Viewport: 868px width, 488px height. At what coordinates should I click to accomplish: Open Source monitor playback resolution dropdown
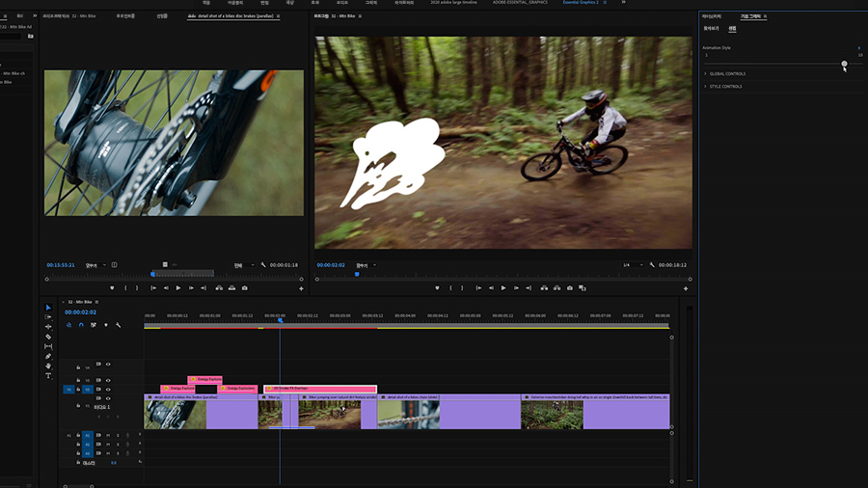pyautogui.click(x=244, y=265)
